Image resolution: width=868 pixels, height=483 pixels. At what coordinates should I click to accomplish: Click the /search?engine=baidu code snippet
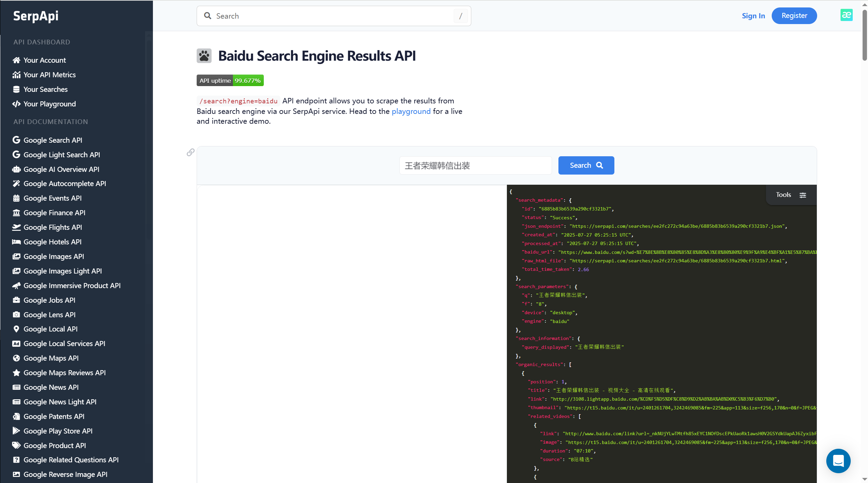pyautogui.click(x=238, y=101)
